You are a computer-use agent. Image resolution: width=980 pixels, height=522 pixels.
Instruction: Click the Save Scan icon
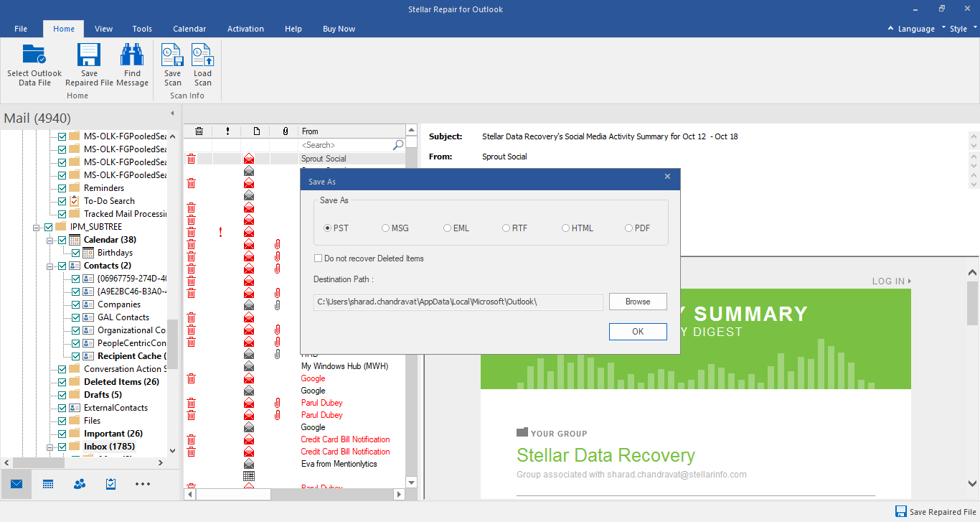click(x=172, y=55)
